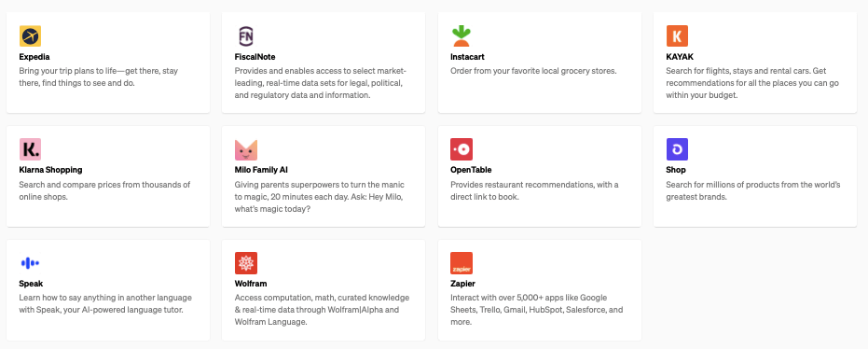Select the Instacart carrot icon
The width and height of the screenshot is (868, 349).
click(x=462, y=36)
